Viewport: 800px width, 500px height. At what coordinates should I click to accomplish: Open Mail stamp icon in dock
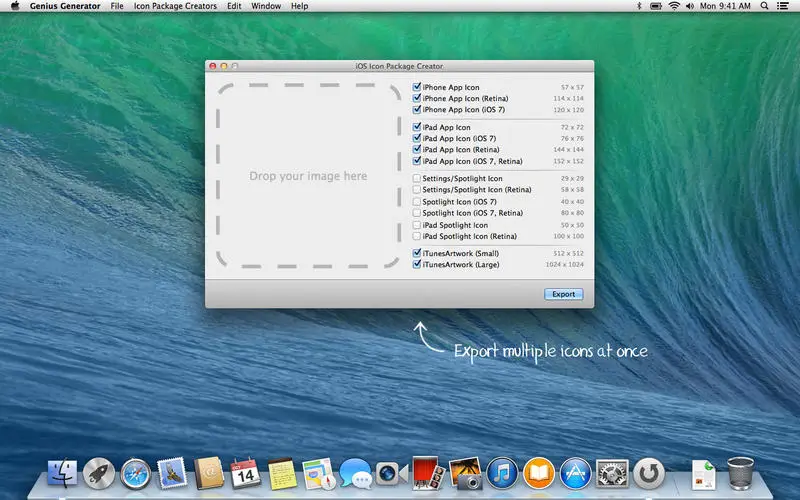tap(172, 473)
